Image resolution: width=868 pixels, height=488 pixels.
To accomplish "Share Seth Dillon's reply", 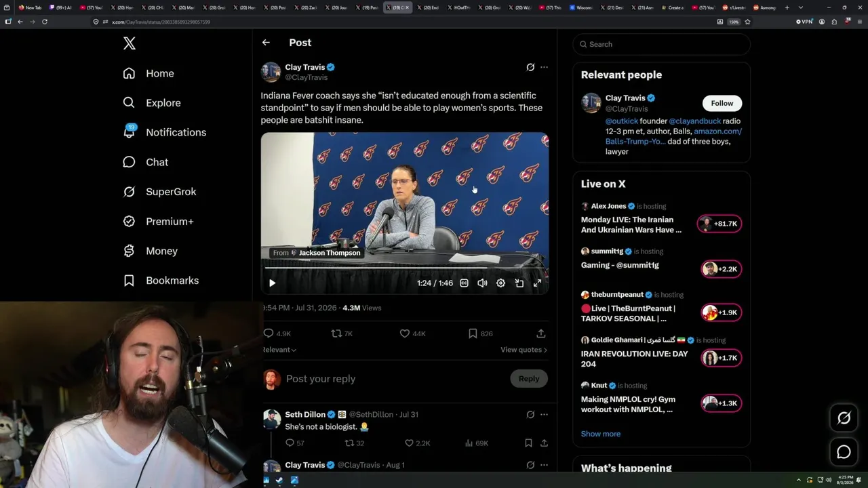I will 544,443.
